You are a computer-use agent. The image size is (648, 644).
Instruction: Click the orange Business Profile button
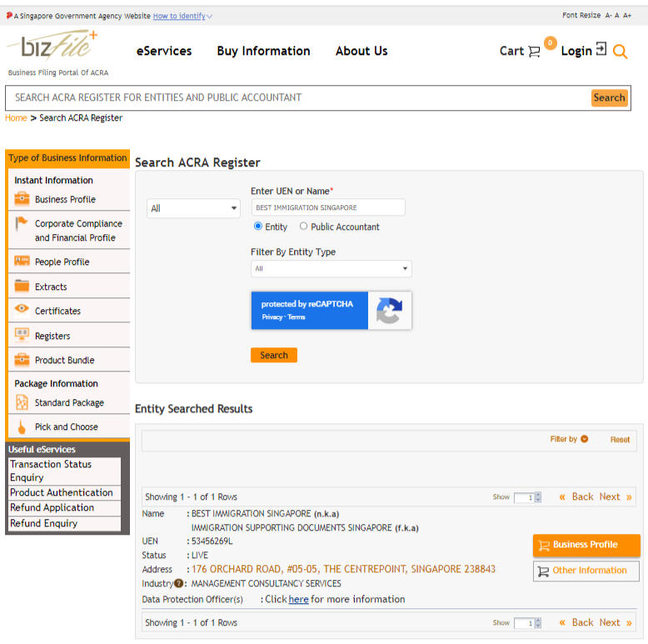[586, 545]
